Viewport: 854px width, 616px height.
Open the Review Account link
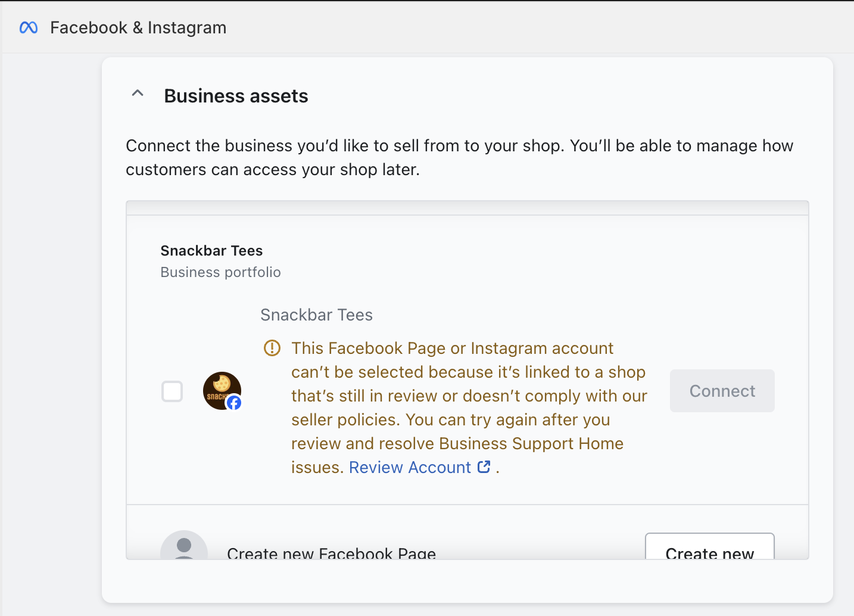(x=410, y=468)
